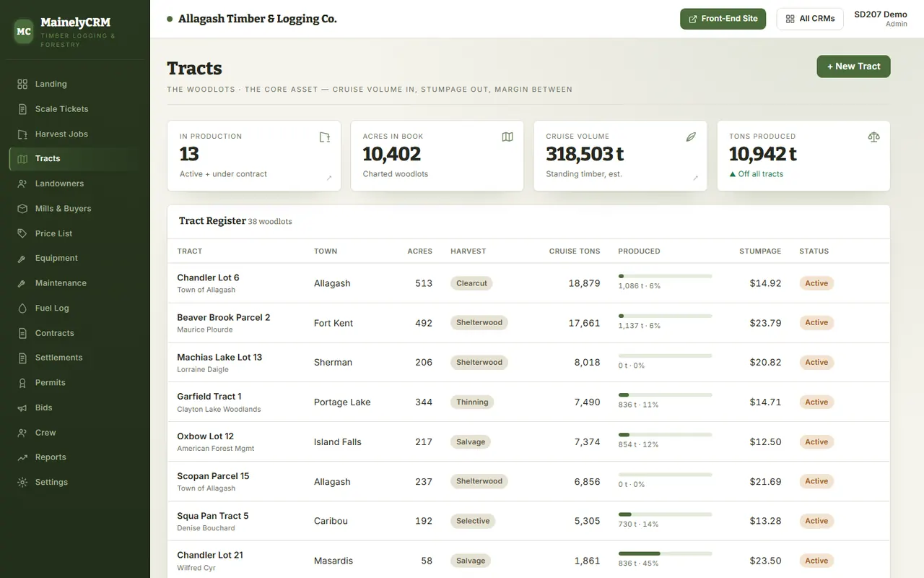Screen dimensions: 924x578
Task: Click the Landing grid icon in sidebar
Action: coord(22,84)
